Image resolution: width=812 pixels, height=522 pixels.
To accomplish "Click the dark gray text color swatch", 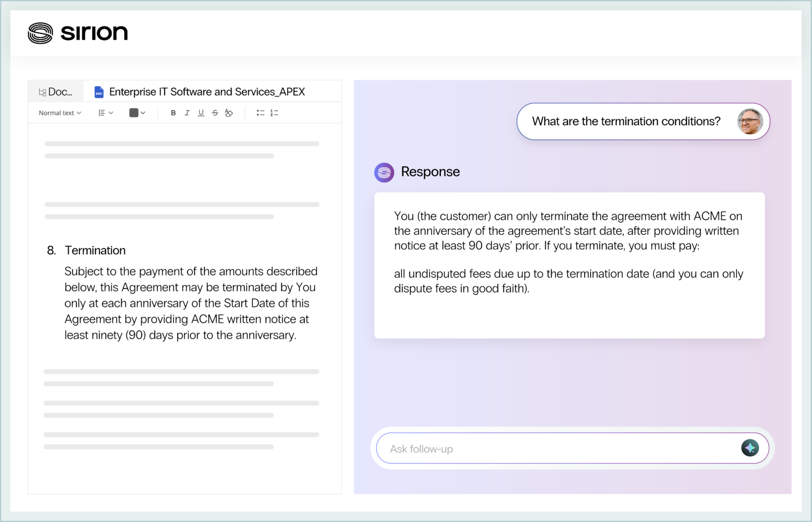I will pos(134,113).
